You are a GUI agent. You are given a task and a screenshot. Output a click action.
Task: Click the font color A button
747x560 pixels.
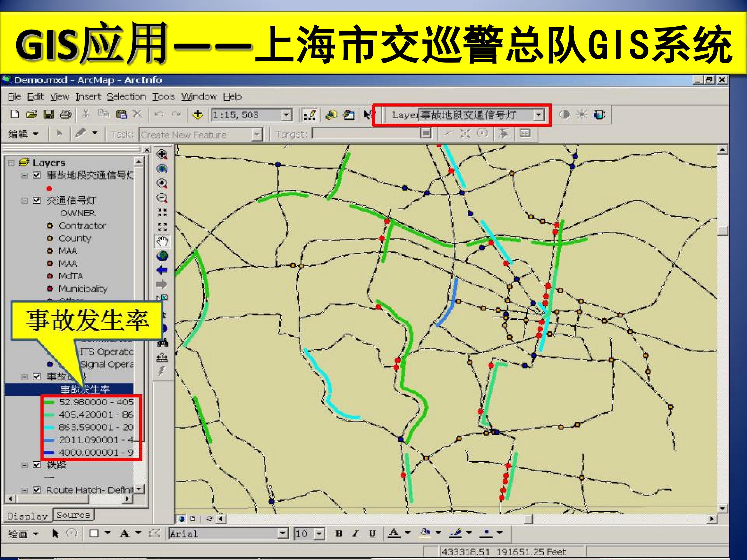[393, 533]
